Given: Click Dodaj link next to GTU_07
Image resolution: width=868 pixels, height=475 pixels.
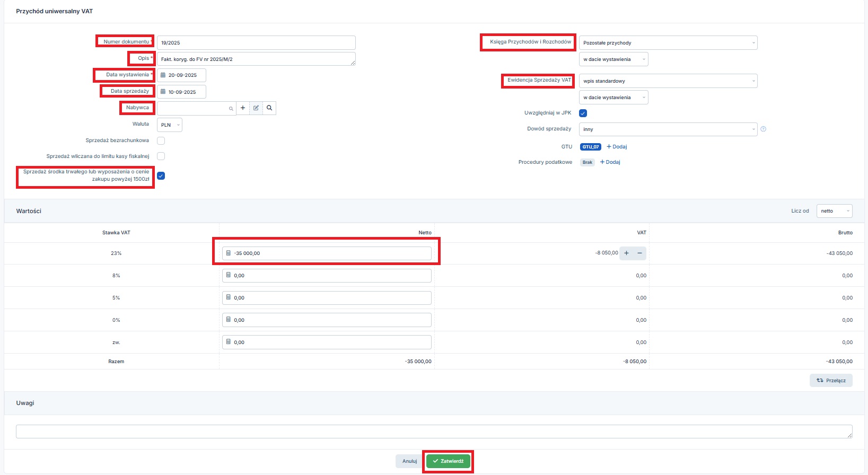Looking at the screenshot, I should pos(617,147).
